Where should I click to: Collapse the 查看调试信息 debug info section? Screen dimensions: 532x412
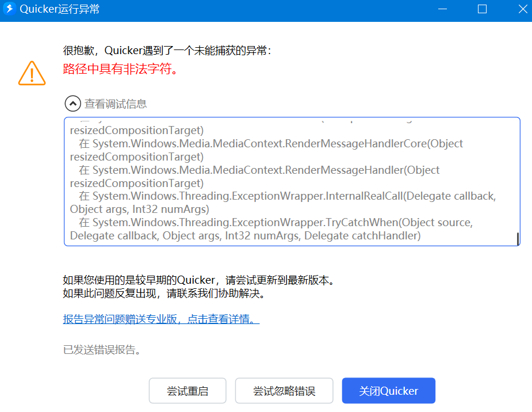click(72, 104)
